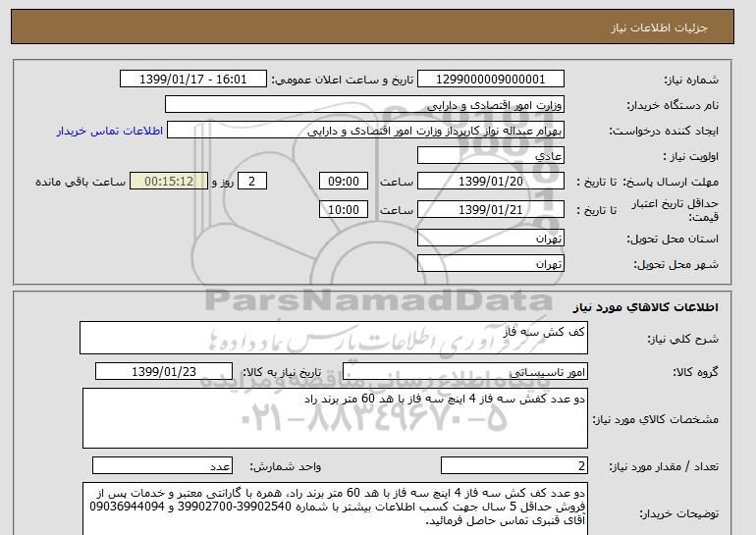Click the request creator field بهرام عبداله نواز

(365, 131)
